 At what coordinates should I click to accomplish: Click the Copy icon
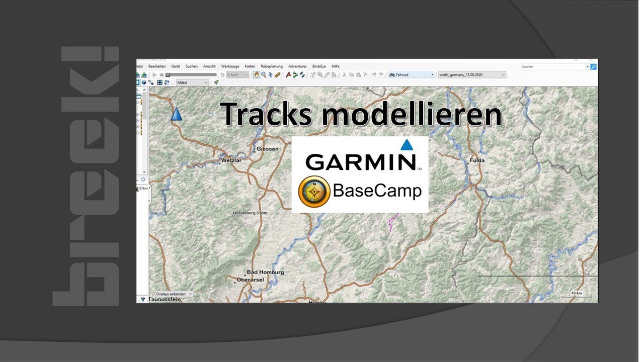pyautogui.click(x=351, y=74)
